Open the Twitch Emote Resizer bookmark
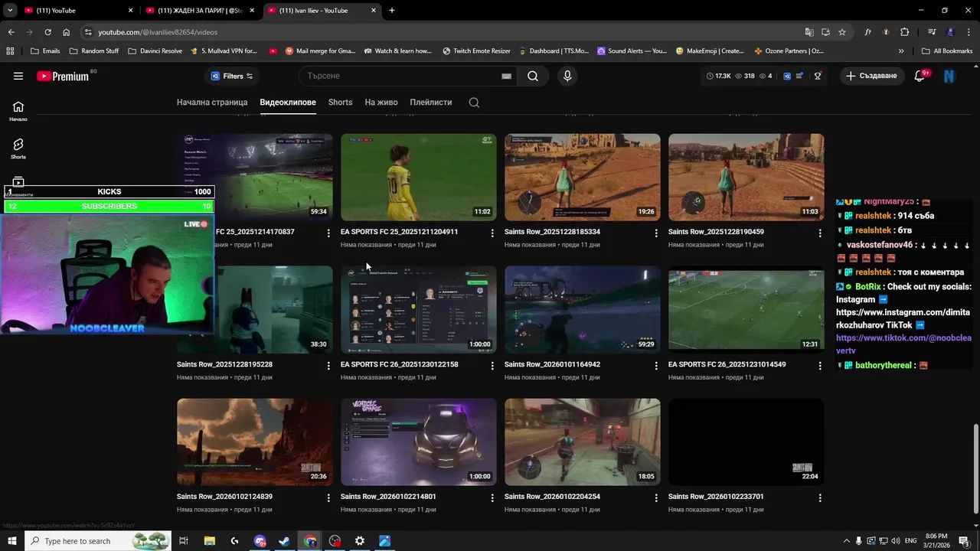 [x=476, y=51]
